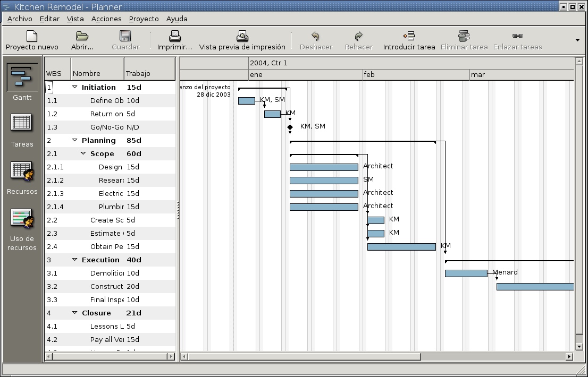Image resolution: width=588 pixels, height=377 pixels.
Task: Open the Recursos view
Action: click(22, 178)
